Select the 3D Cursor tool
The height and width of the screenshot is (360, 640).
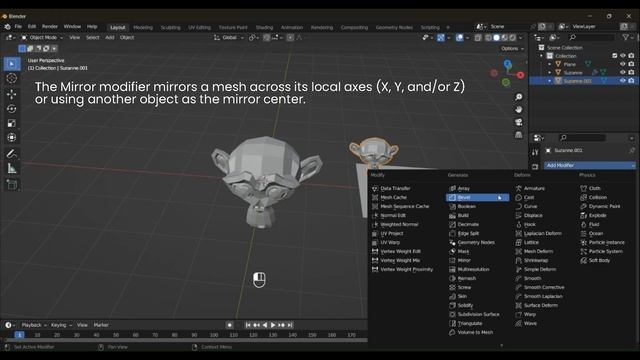click(x=11, y=78)
